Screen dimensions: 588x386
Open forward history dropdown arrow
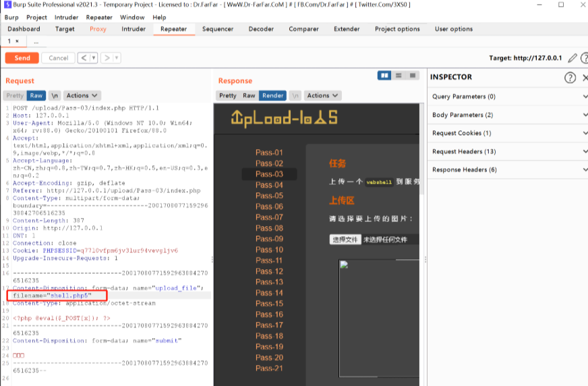click(117, 58)
